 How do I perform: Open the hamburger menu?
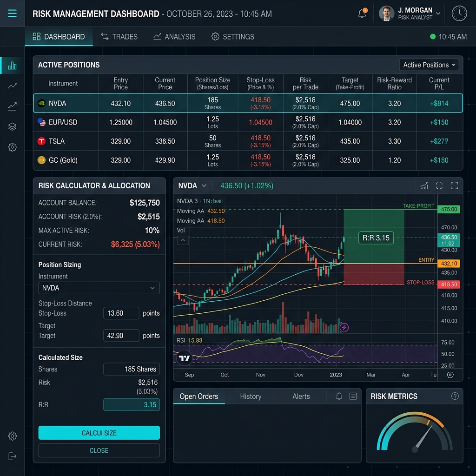point(12,13)
